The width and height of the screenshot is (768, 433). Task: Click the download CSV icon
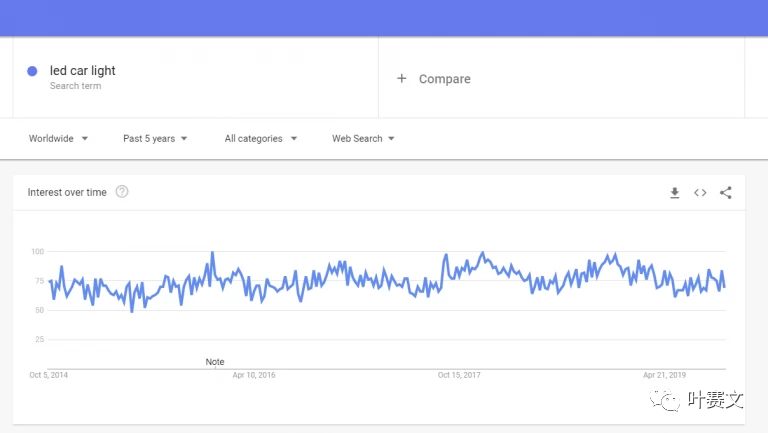(x=675, y=193)
